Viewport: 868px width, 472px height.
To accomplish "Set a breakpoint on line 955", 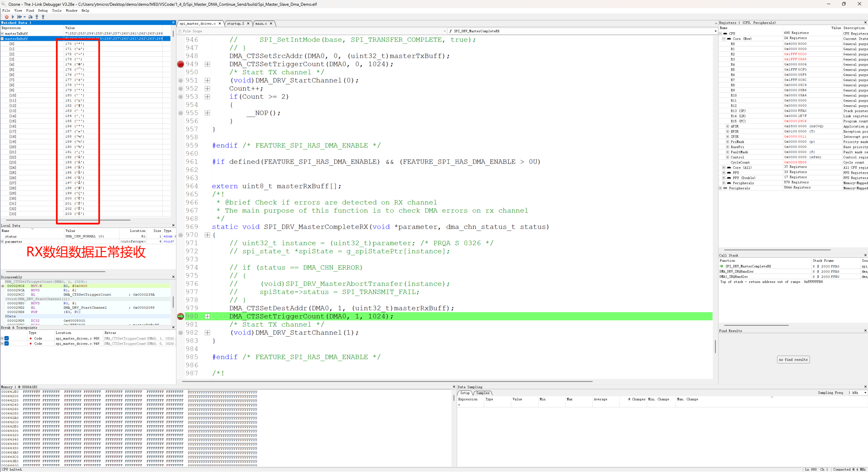I will pyautogui.click(x=181, y=113).
